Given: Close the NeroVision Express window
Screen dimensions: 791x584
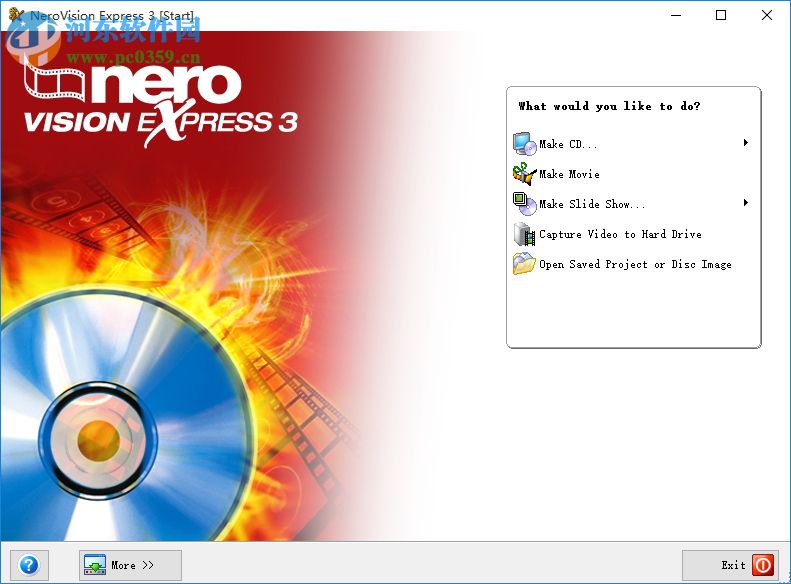Looking at the screenshot, I should pyautogui.click(x=766, y=15).
